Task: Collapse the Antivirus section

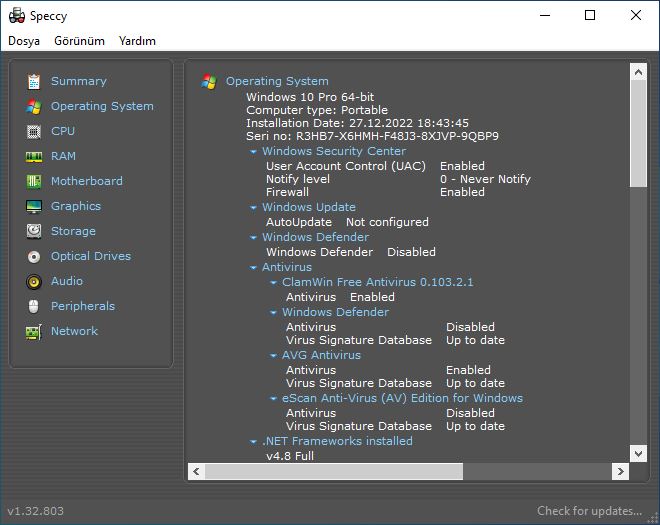Action: point(253,267)
